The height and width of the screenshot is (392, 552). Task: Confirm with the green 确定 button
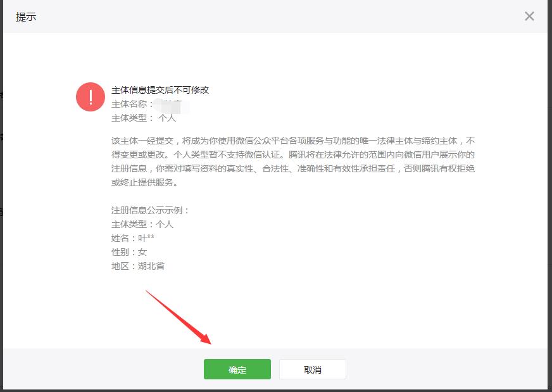[x=237, y=369]
